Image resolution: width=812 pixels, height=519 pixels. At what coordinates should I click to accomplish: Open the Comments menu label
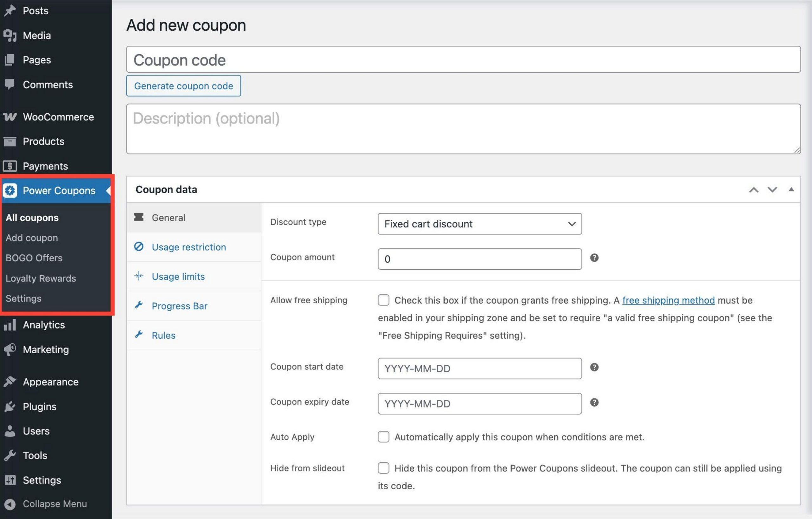click(x=48, y=84)
